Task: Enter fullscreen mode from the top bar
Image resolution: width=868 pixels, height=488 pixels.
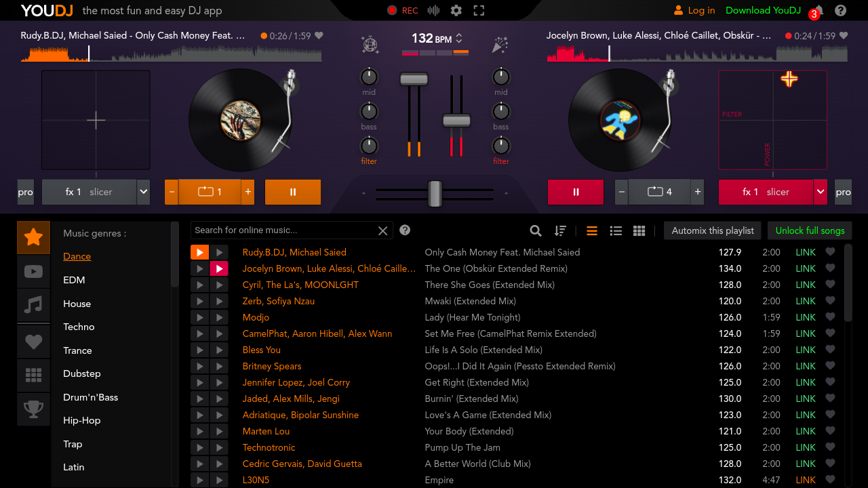Action: [x=479, y=10]
